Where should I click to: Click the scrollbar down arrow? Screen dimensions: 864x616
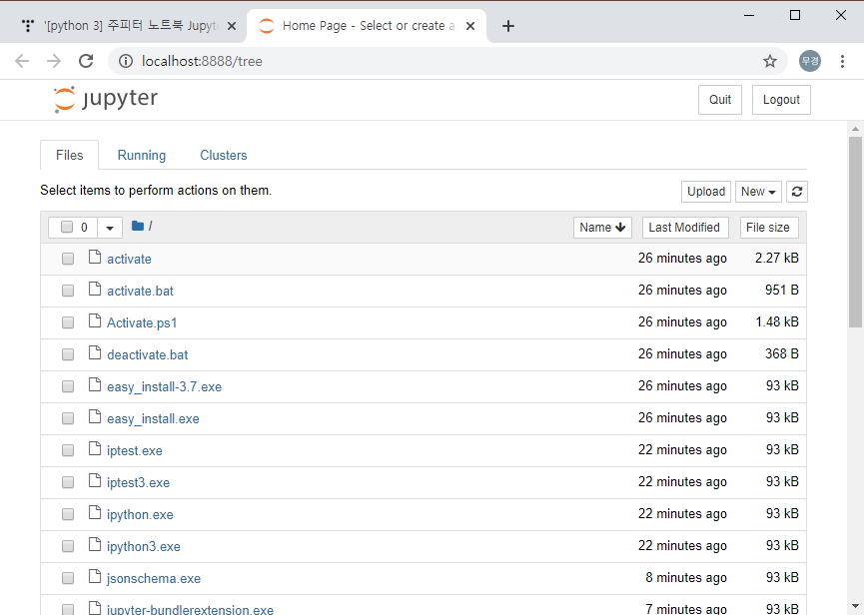coord(855,606)
